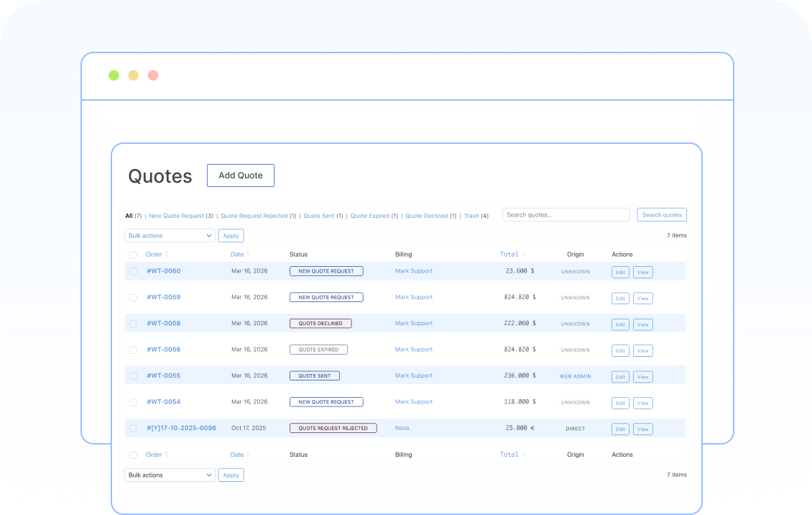This screenshot has width=812, height=515.
Task: Select checkbox for order #WT-0054
Action: point(133,403)
